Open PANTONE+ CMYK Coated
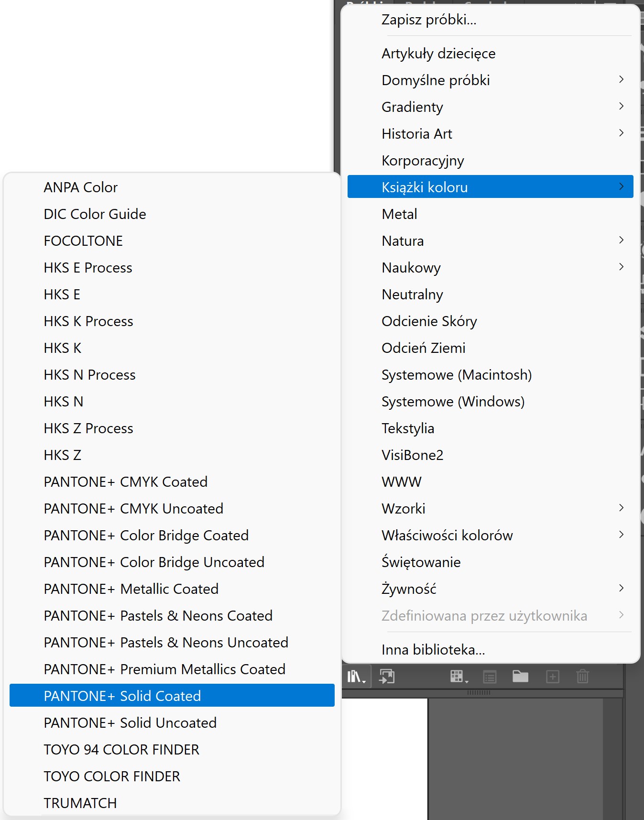This screenshot has width=644, height=820. 172,482
